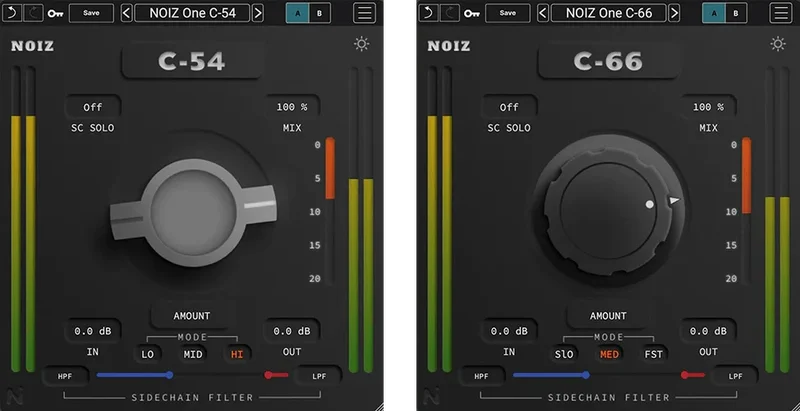This screenshot has height=411, width=800.
Task: Select FST mode in C-66
Action: (x=653, y=354)
